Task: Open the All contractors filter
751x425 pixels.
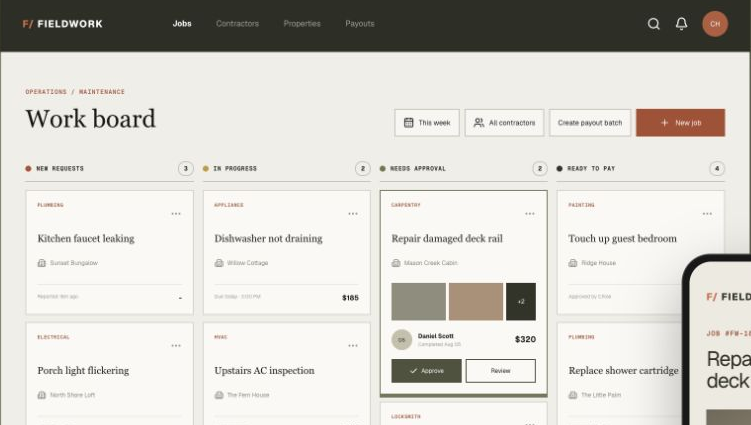Action: (504, 123)
